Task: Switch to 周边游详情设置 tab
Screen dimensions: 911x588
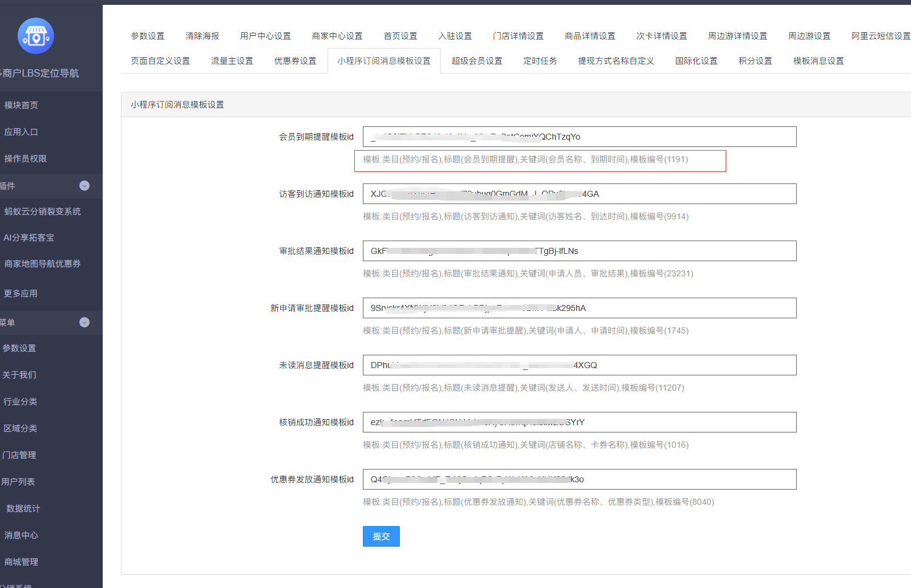Action: point(738,36)
